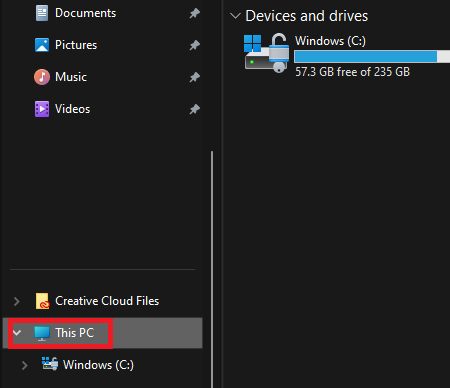This screenshot has width=450, height=388.
Task: Unpin Documents using its pin icon
Action: tap(195, 13)
